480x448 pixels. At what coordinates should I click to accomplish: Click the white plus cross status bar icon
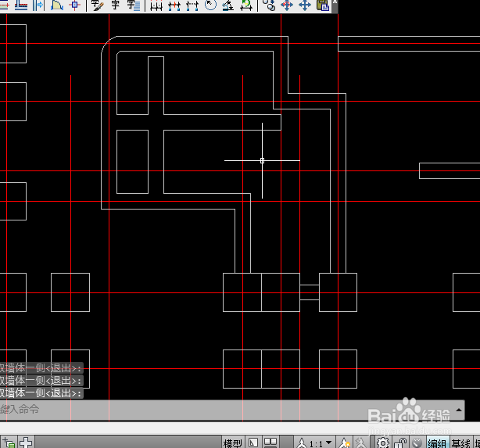pyautogui.click(x=26, y=443)
